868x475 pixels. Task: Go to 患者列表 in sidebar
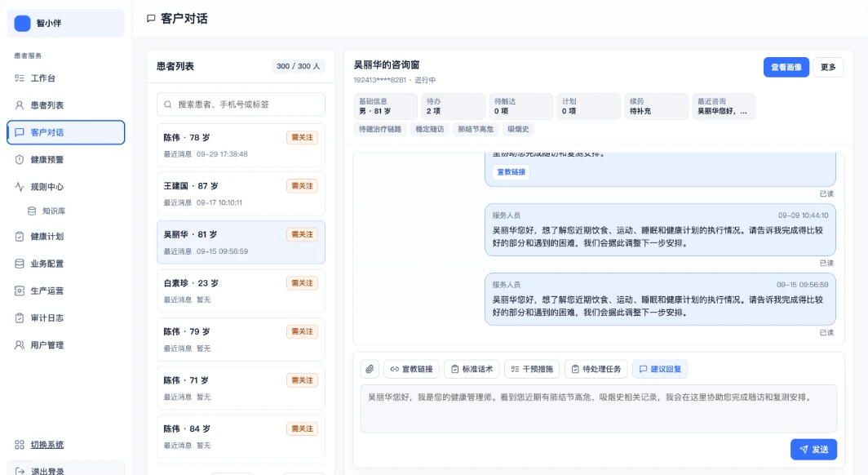tap(66, 105)
